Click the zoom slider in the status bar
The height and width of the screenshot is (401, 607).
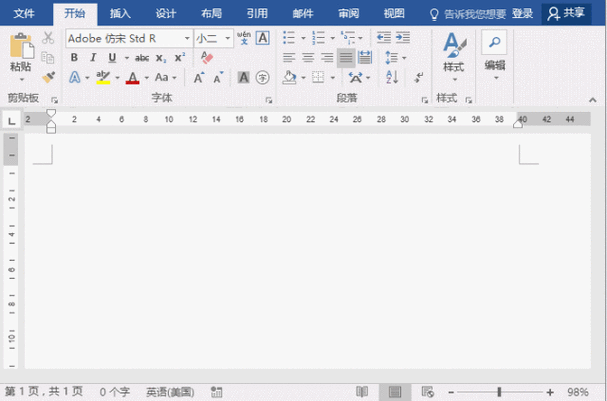[x=499, y=392]
